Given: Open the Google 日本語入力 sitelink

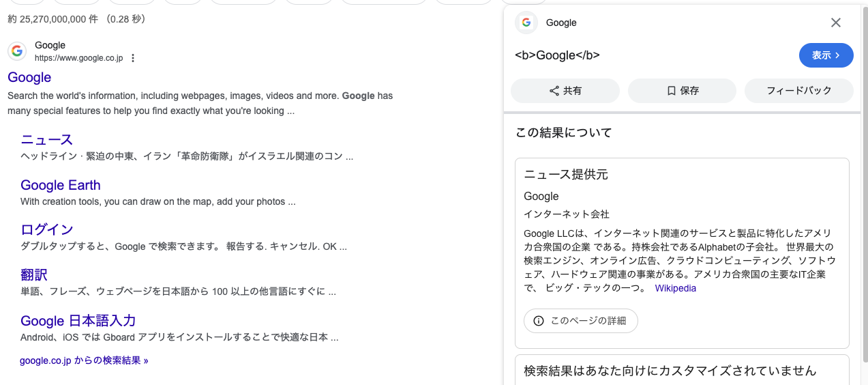Looking at the screenshot, I should coord(78,321).
